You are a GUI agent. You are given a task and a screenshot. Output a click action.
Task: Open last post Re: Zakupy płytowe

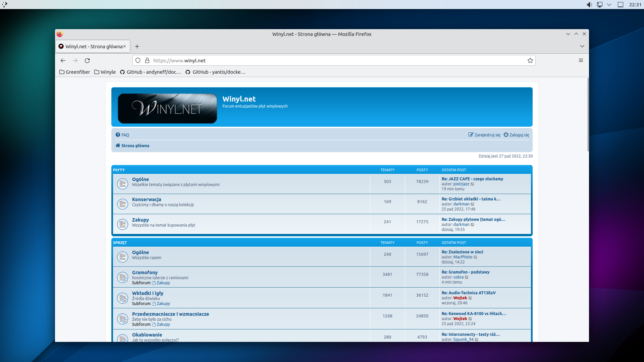(x=473, y=220)
